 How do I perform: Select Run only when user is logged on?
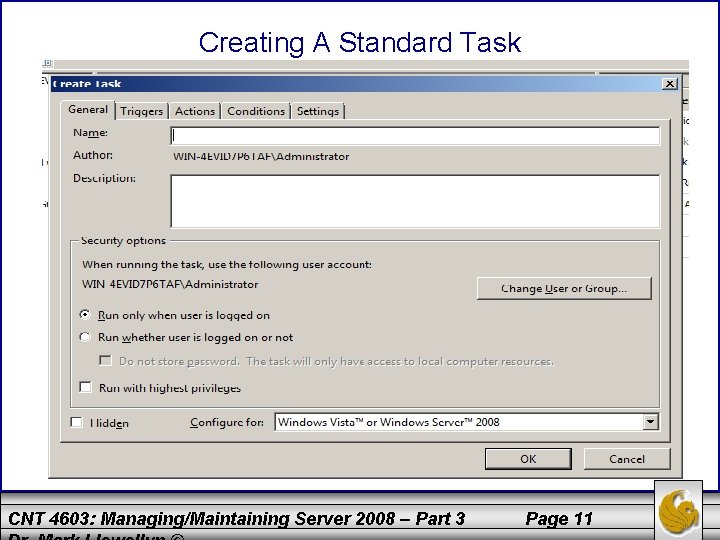pos(85,315)
